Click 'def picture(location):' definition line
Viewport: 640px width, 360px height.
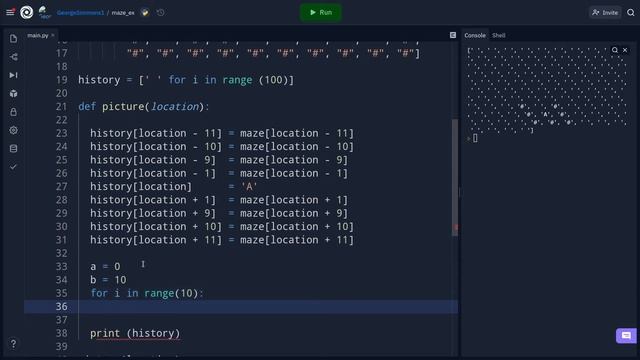144,107
